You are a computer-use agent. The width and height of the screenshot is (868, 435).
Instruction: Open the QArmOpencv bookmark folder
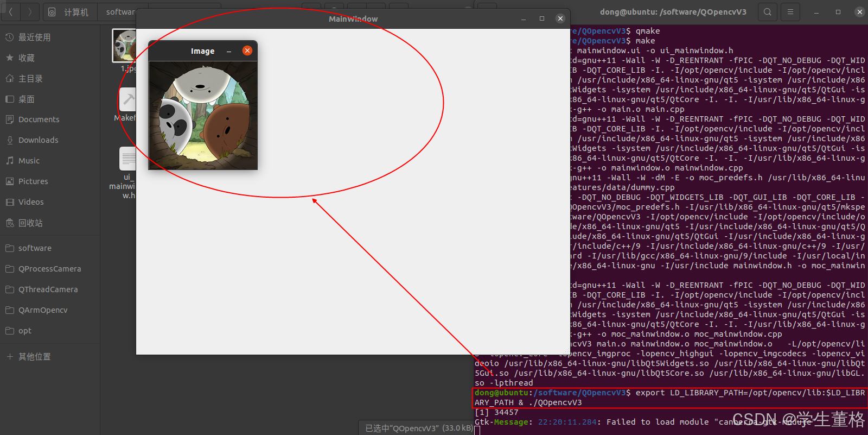coord(50,310)
